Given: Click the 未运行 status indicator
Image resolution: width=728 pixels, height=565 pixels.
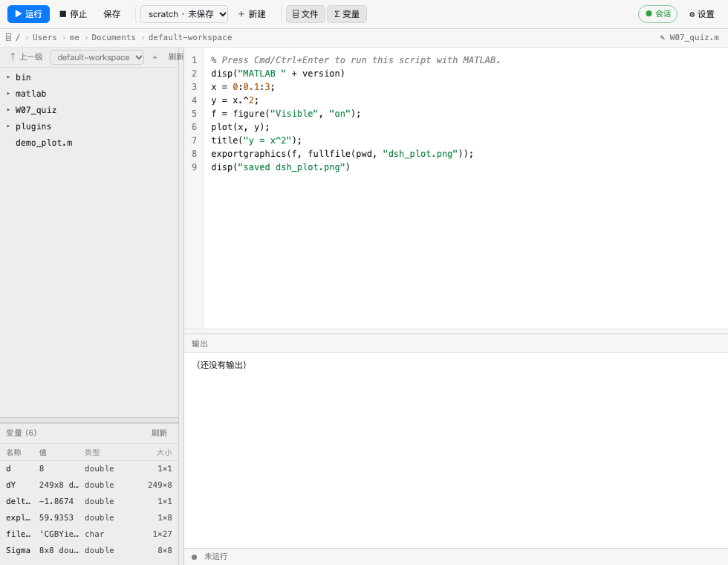Looking at the screenshot, I should [209, 556].
